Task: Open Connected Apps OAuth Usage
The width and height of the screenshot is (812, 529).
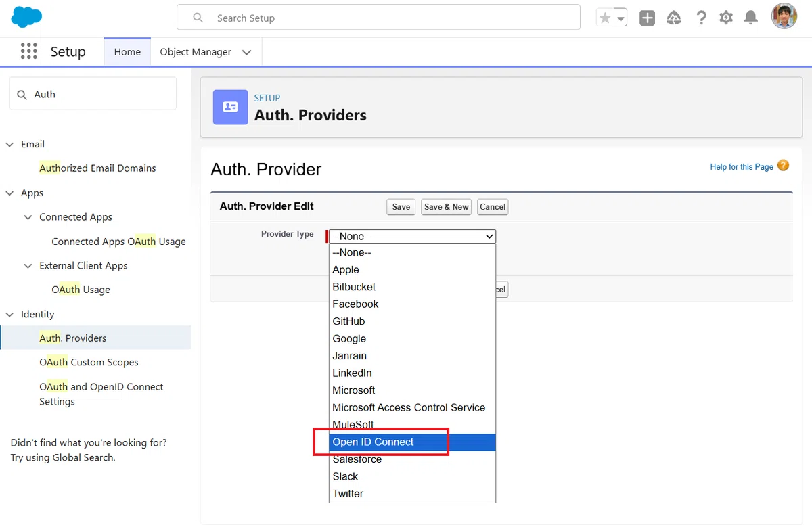Action: coord(118,241)
